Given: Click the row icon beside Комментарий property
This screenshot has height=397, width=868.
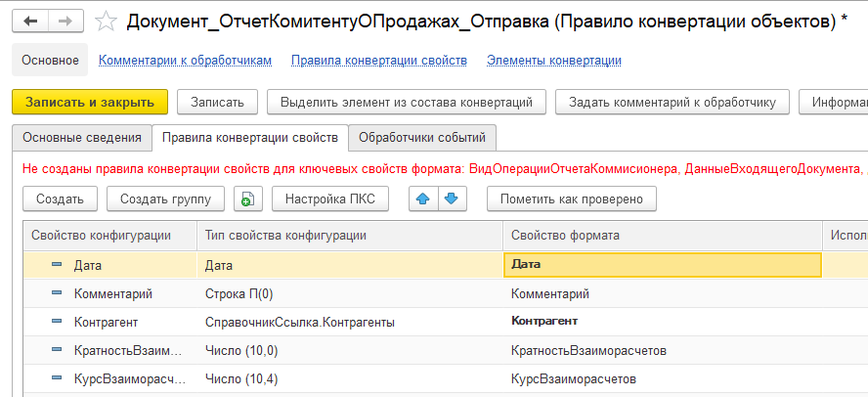Looking at the screenshot, I should (x=57, y=293).
